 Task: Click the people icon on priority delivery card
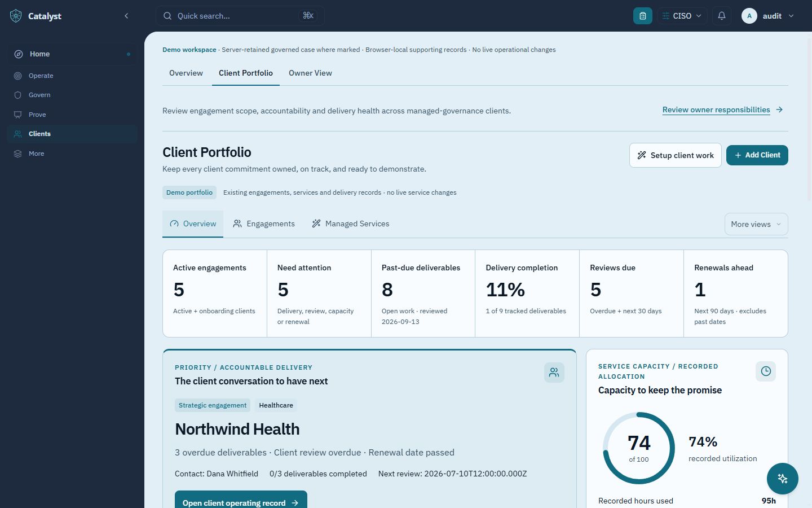click(x=554, y=373)
